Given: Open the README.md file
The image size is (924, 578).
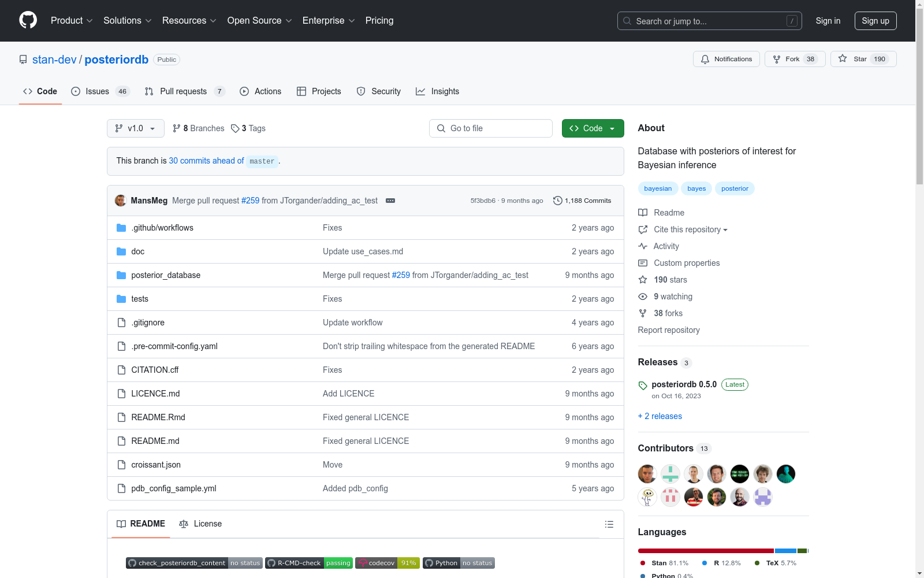Looking at the screenshot, I should tap(155, 441).
